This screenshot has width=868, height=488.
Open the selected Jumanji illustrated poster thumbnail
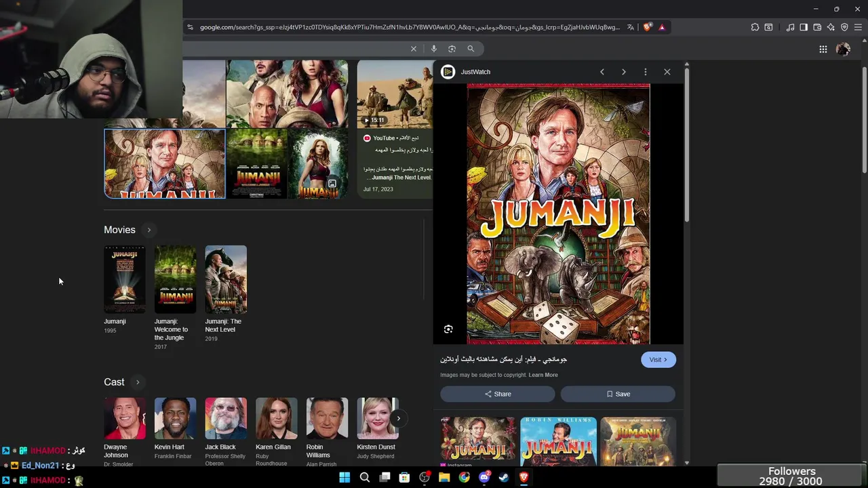coord(165,164)
